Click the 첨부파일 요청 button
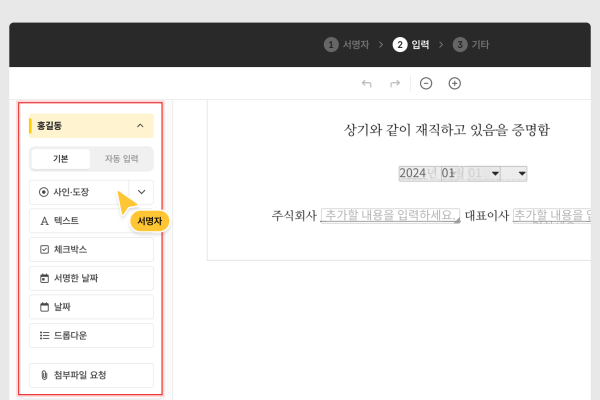This screenshot has height=400, width=600. pos(91,375)
